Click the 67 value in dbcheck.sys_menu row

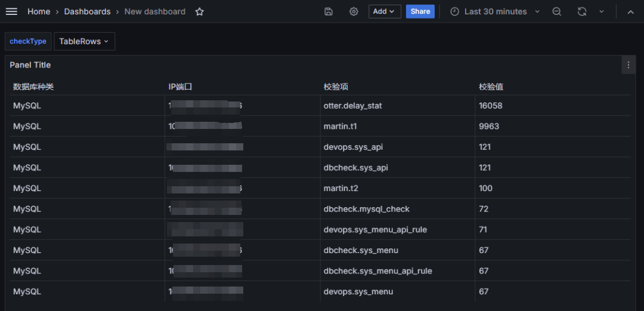(484, 250)
